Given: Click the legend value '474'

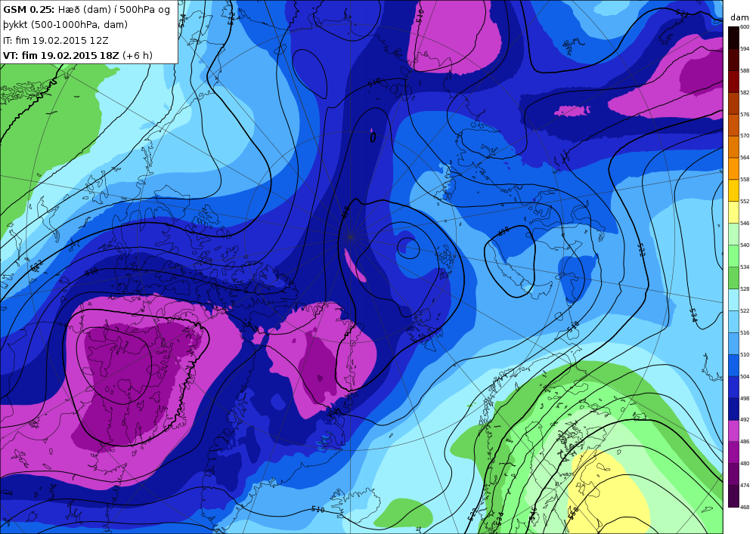Looking at the screenshot, I should 745,486.
